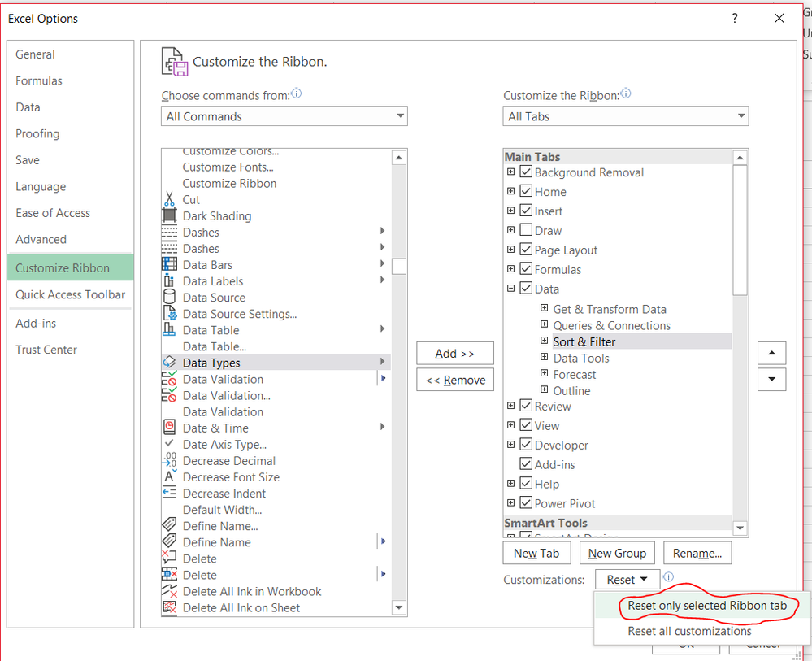Select the Forecast group in Data tab
Viewport: 812px width, 661px height.
click(575, 375)
